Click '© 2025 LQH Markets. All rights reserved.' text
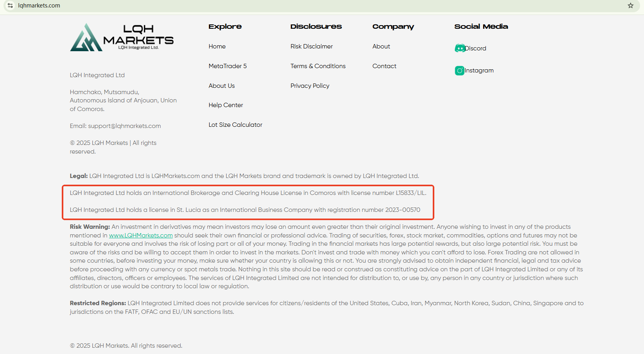This screenshot has width=644, height=354. [126, 346]
